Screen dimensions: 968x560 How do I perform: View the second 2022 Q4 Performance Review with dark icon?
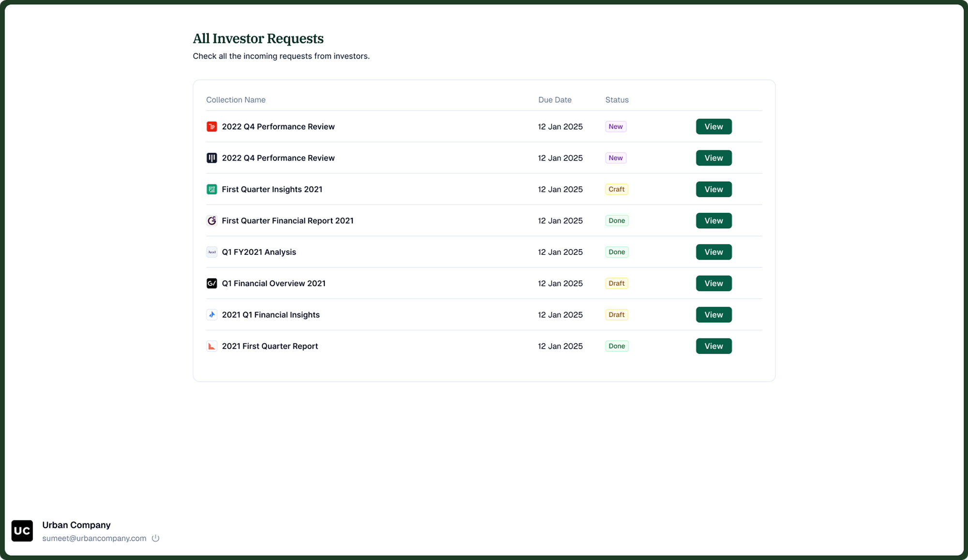click(714, 158)
